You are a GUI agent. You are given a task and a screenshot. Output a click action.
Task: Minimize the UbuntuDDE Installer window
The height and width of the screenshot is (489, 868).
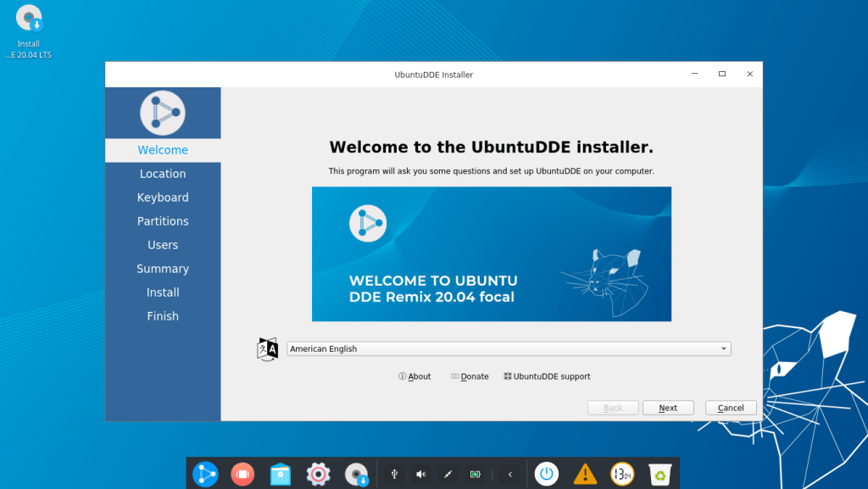[695, 74]
